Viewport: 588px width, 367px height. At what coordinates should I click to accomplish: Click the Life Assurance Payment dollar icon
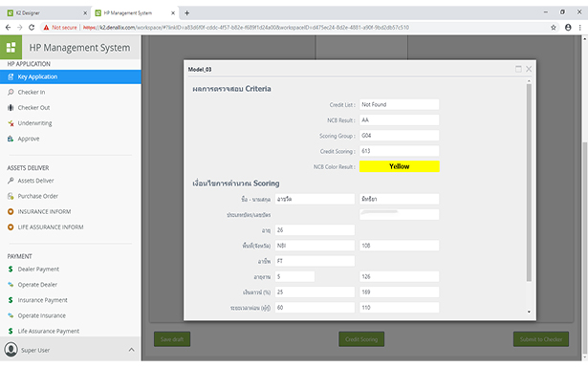pyautogui.click(x=11, y=331)
